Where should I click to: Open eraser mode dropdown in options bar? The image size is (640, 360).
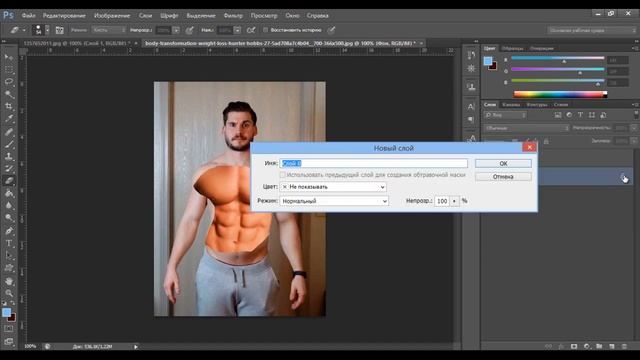[109, 30]
